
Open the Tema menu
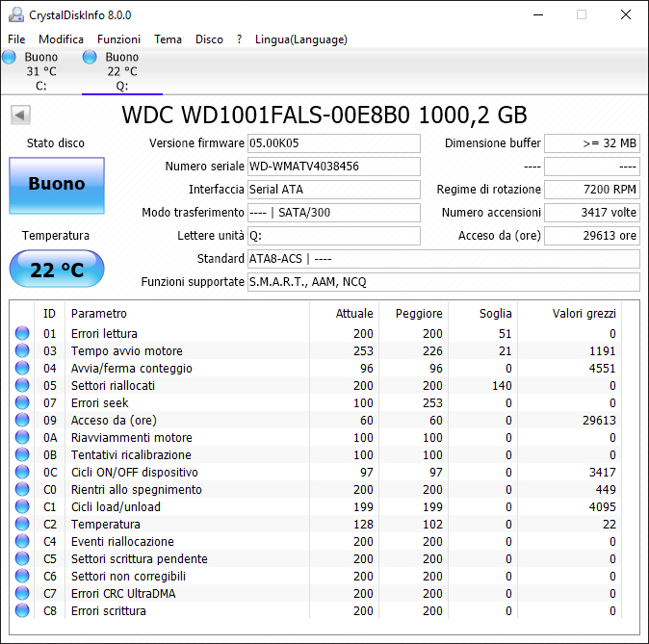(169, 39)
